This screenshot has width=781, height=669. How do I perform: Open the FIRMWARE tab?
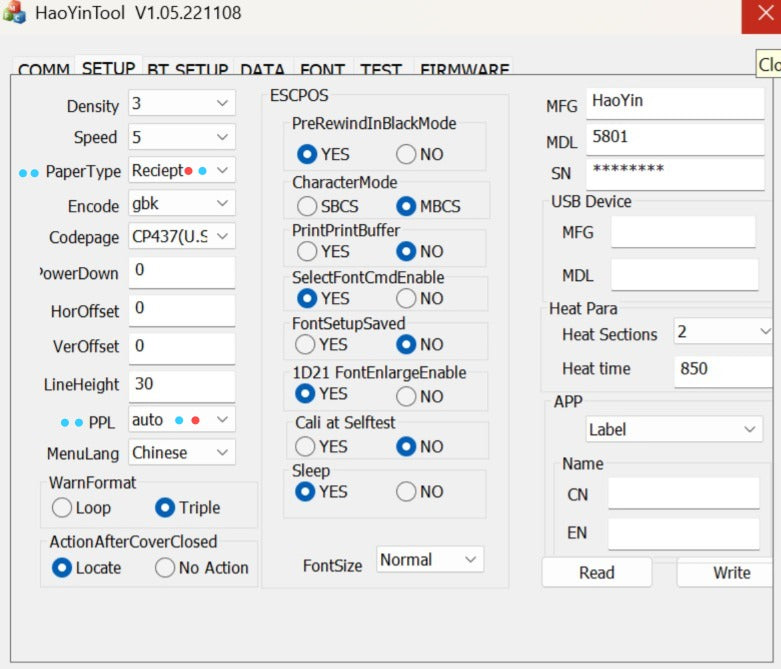pyautogui.click(x=464, y=69)
